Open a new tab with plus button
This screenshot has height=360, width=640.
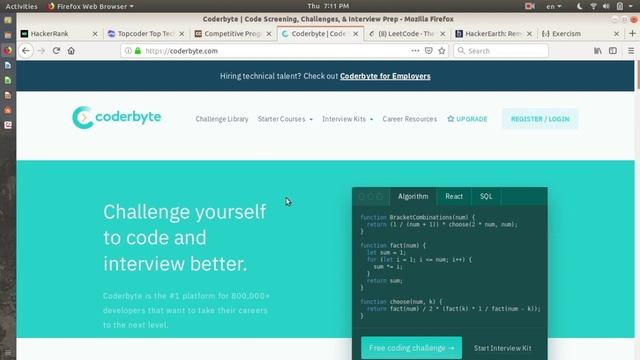[x=633, y=33]
